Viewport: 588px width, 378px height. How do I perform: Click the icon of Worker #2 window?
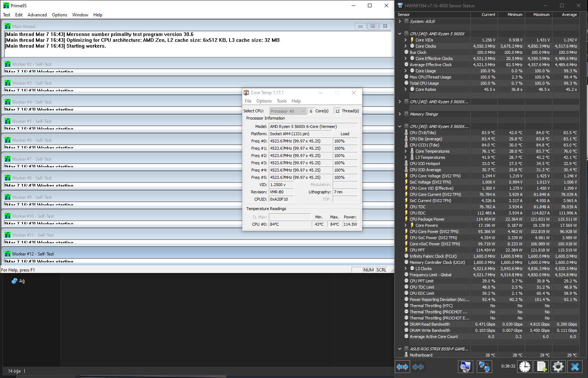8,64
